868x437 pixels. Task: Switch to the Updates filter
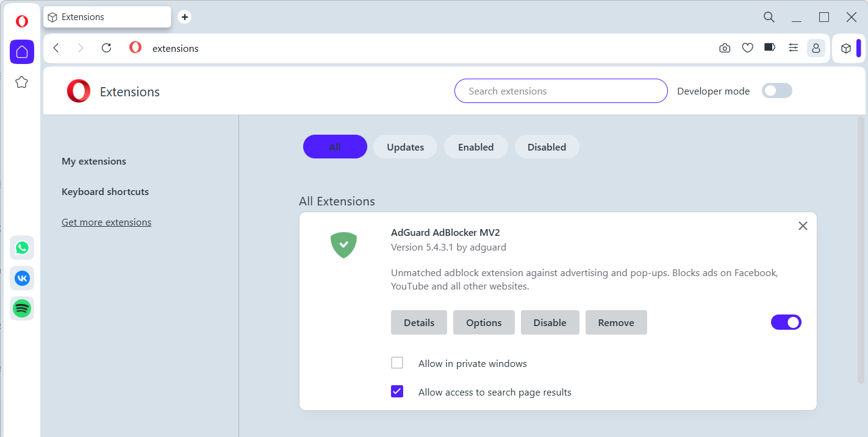pos(406,147)
